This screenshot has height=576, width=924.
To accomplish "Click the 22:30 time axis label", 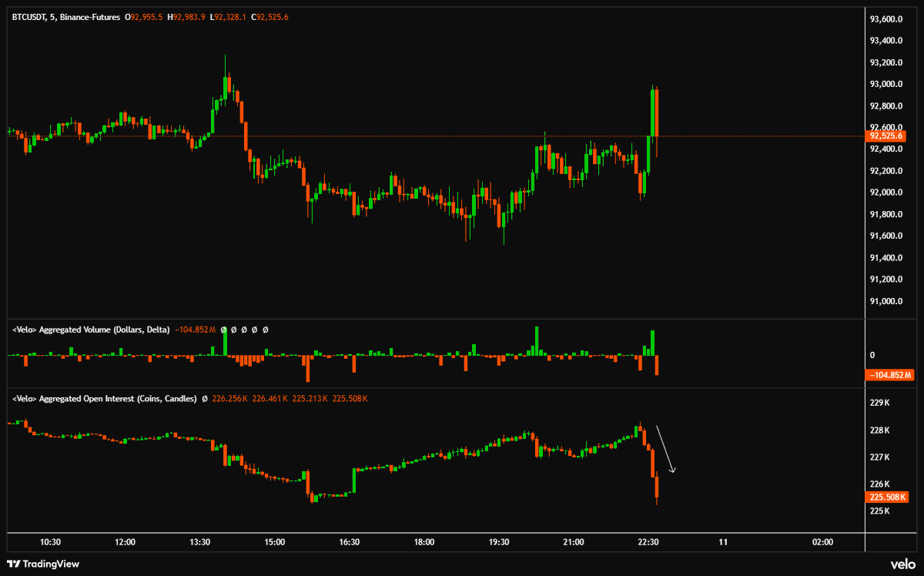I will point(648,542).
